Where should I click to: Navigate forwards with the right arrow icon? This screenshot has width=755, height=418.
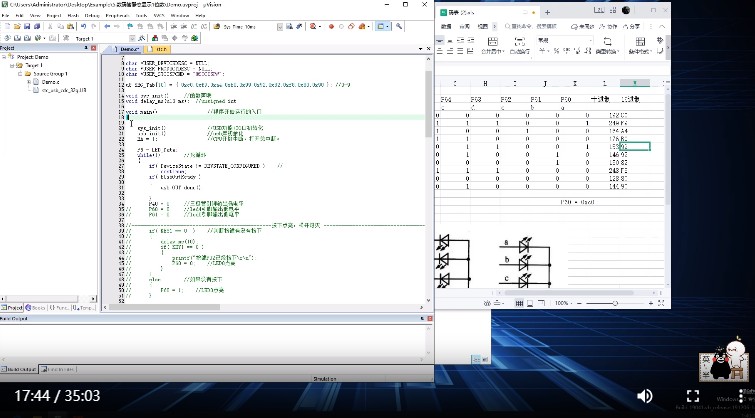[x=117, y=26]
